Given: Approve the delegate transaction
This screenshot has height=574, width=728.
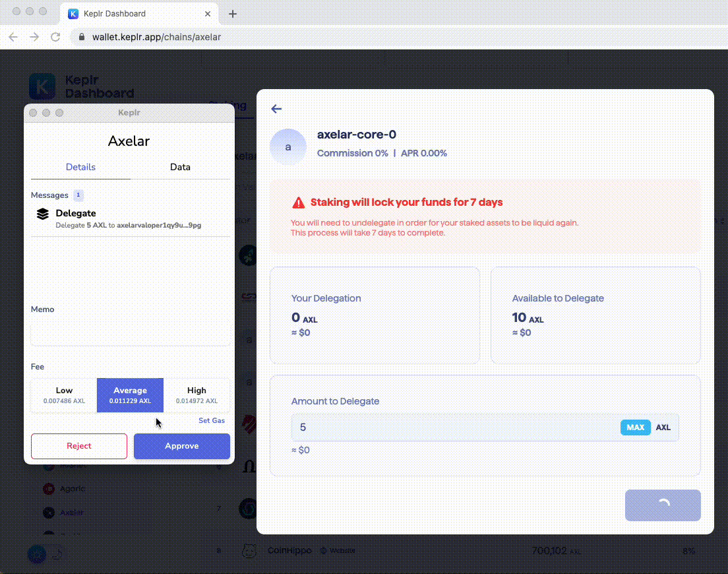Looking at the screenshot, I should point(182,446).
